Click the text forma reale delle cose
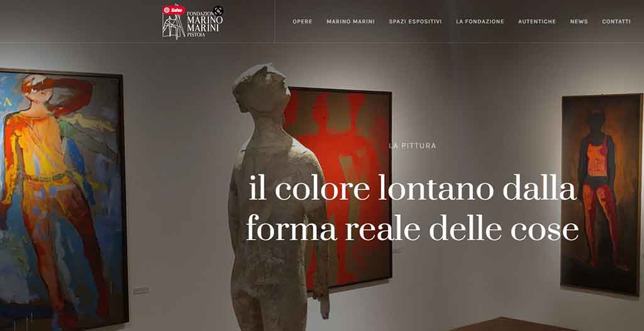 tap(413, 227)
